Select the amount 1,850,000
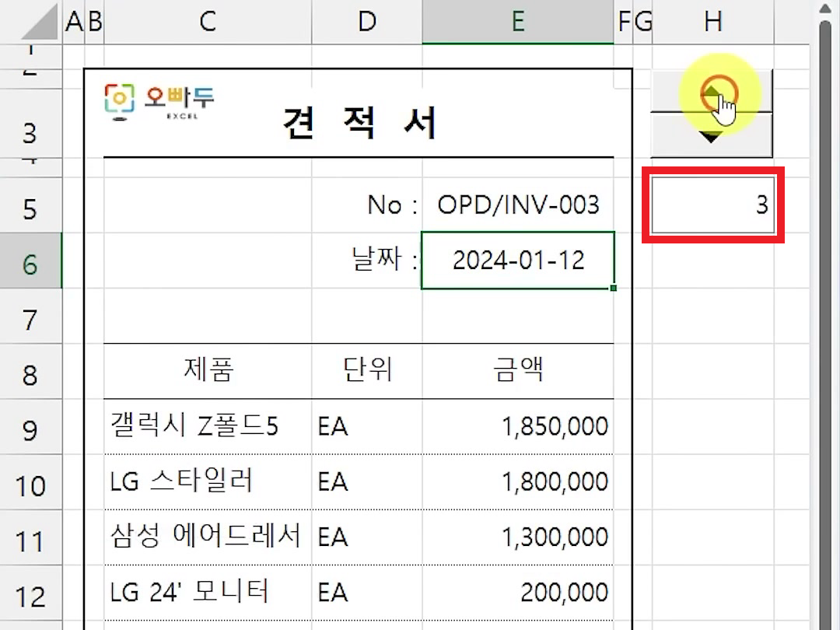This screenshot has width=840, height=630. tap(555, 428)
